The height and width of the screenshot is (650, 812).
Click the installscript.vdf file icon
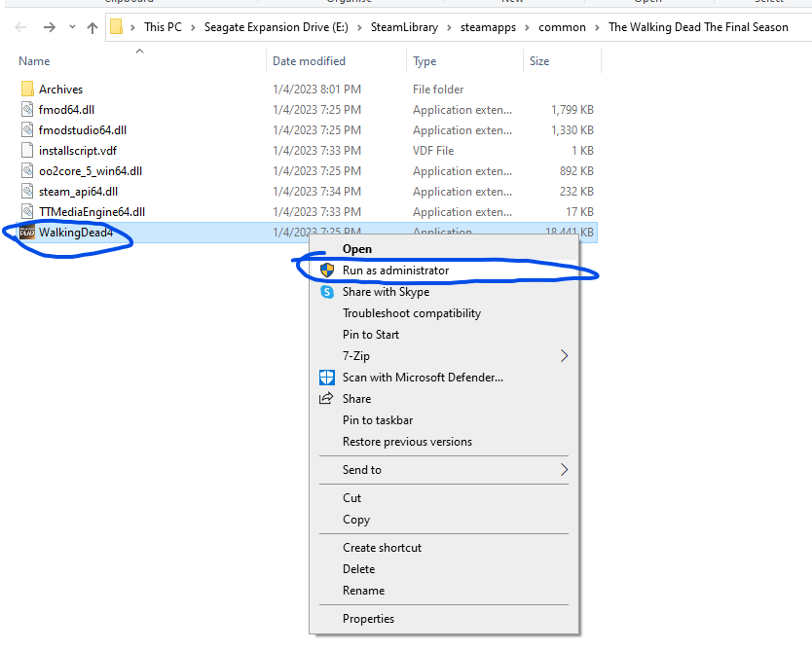27,150
